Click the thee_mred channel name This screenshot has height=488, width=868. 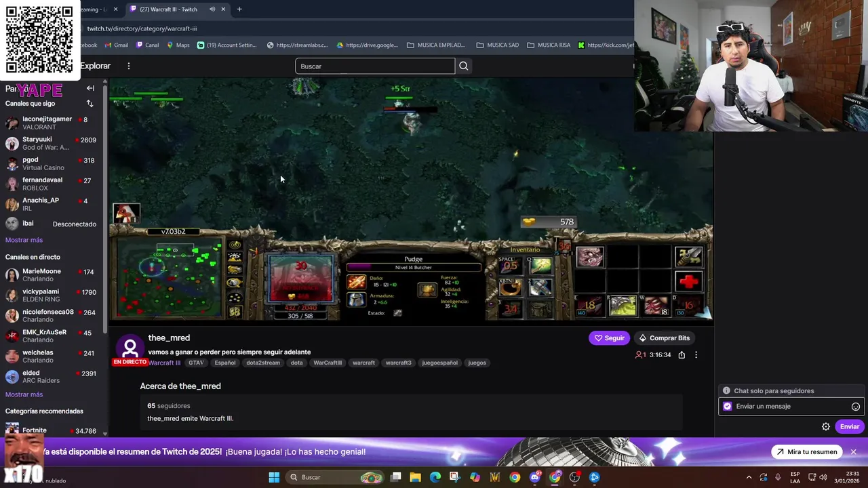pyautogui.click(x=169, y=338)
